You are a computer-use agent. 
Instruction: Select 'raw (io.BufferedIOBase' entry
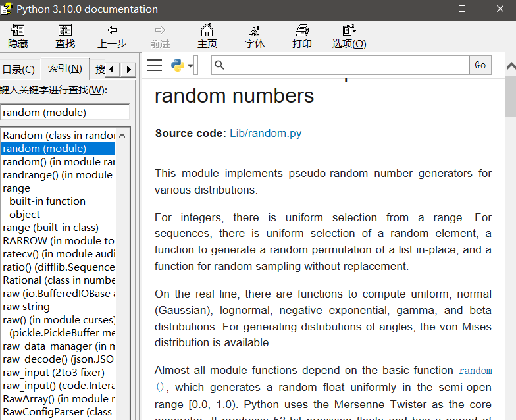59,294
